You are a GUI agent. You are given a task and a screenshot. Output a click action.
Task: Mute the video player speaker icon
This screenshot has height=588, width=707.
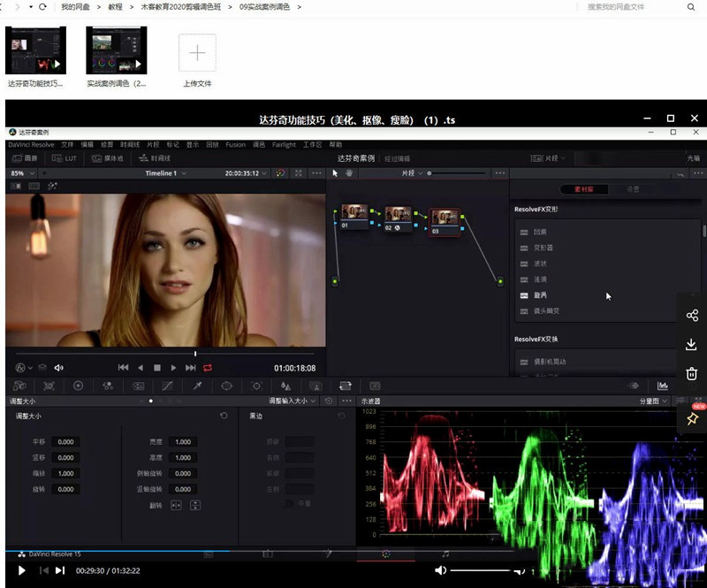pos(440,570)
